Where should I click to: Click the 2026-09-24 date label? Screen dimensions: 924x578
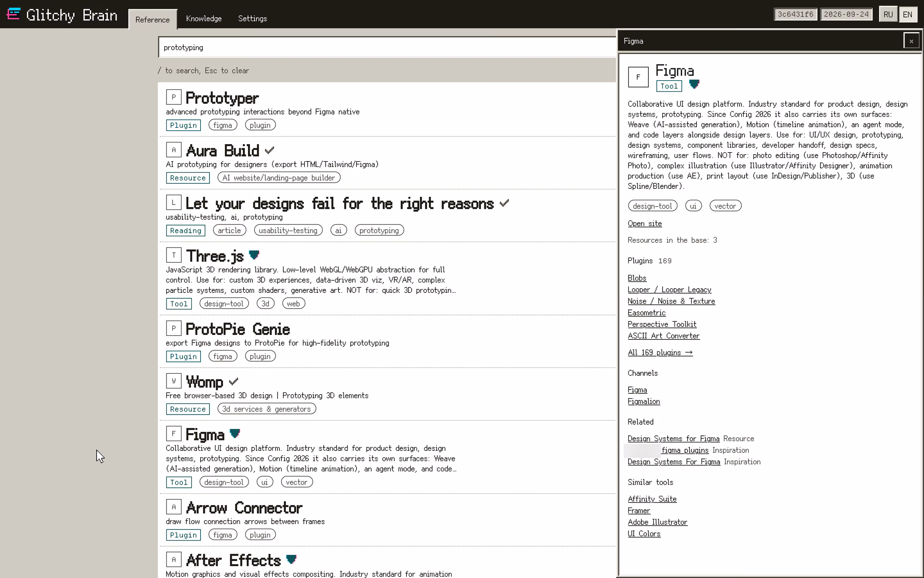(846, 14)
